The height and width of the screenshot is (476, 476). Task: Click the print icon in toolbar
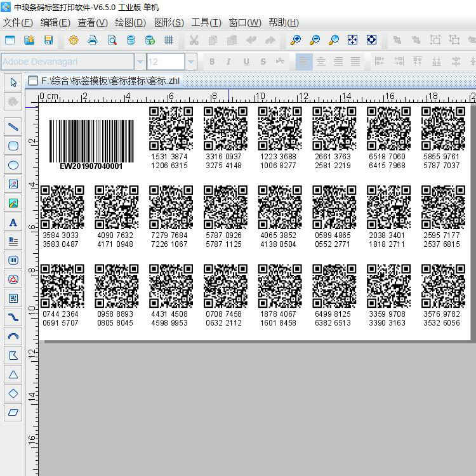[x=93, y=40]
